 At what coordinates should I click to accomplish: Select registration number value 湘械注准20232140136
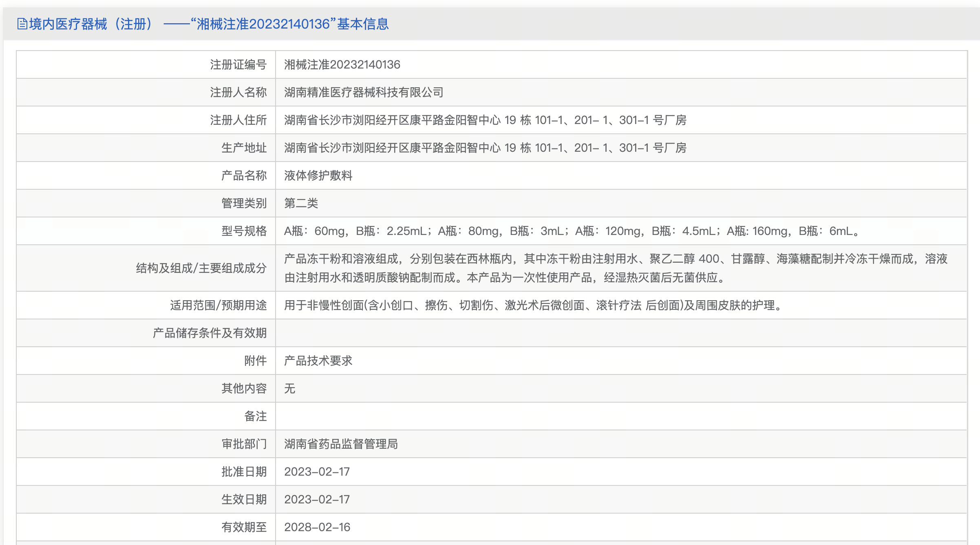[342, 64]
